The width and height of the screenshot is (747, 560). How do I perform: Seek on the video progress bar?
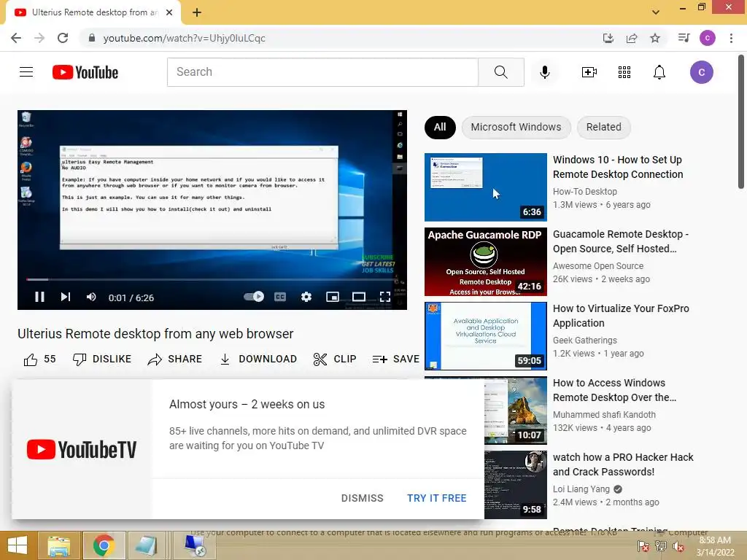click(x=212, y=279)
